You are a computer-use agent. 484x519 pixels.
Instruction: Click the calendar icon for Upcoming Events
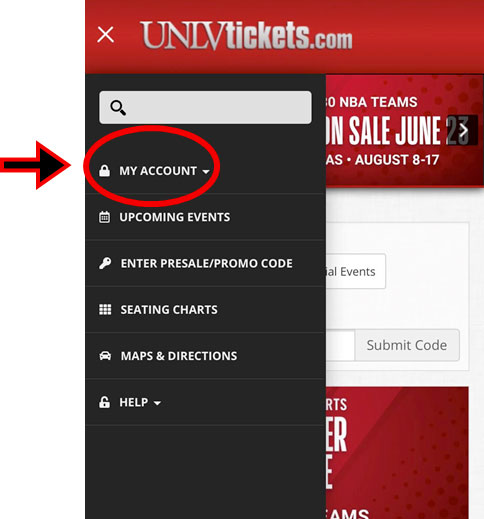(104, 217)
